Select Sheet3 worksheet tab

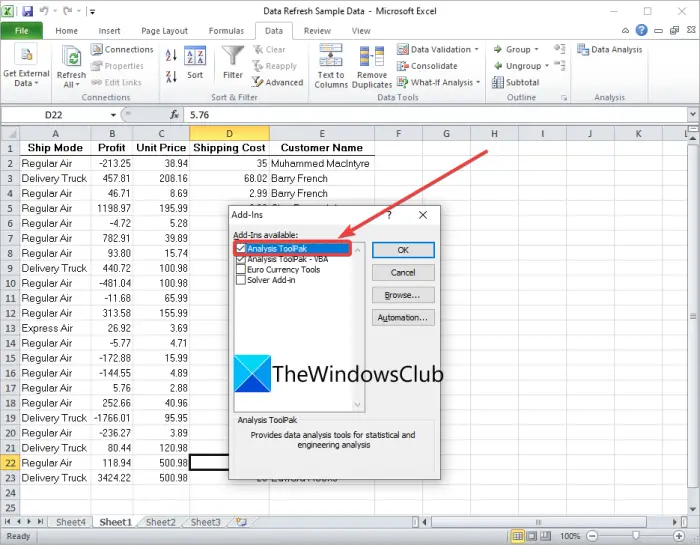pos(205,522)
